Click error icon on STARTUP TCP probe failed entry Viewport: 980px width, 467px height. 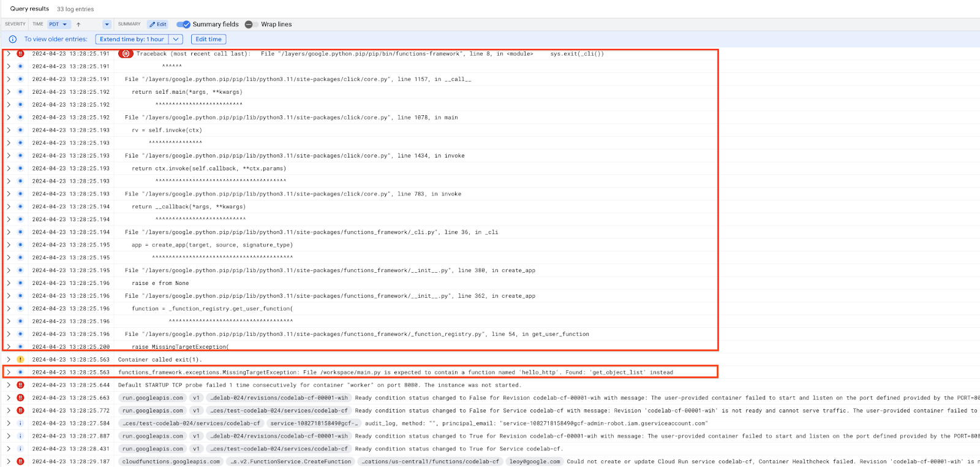coord(20,385)
